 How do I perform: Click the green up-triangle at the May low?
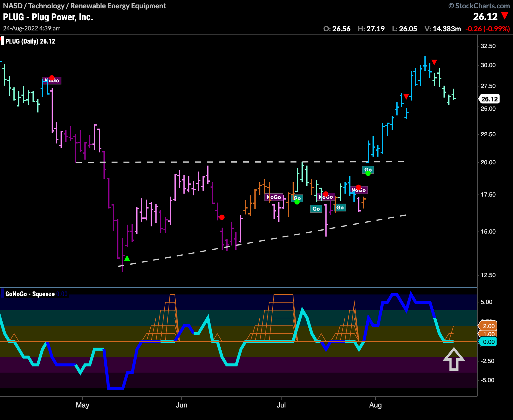[x=127, y=258]
